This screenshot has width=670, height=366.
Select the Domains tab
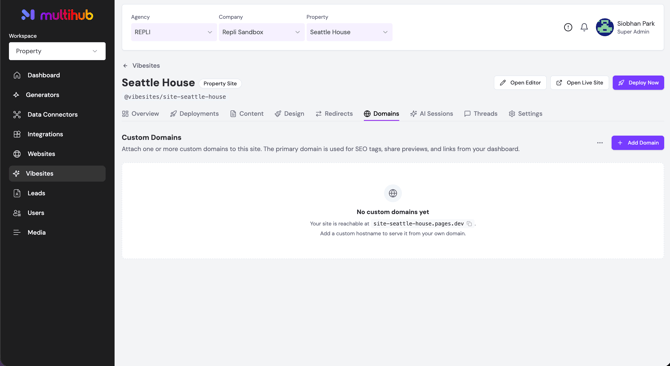[382, 114]
